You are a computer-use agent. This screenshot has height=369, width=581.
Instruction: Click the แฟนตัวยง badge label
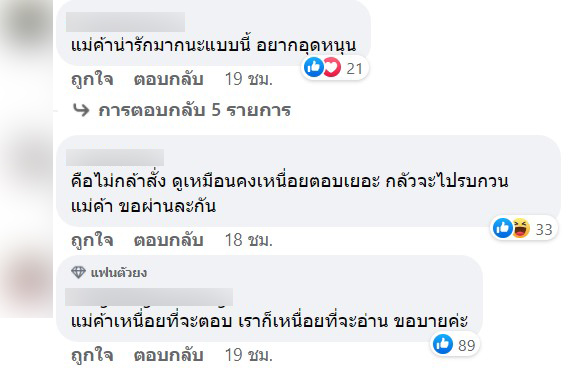point(119,273)
